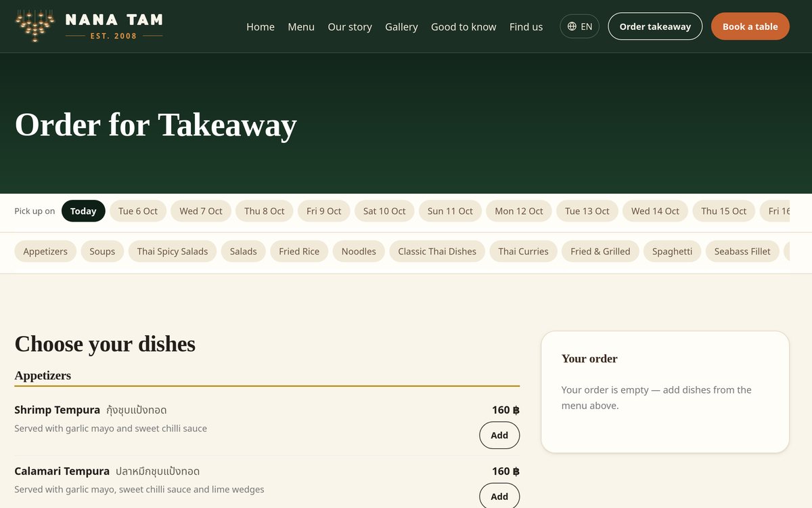812x508 pixels.
Task: Pick Thu 15 Oct for pick-up
Action: (x=724, y=211)
